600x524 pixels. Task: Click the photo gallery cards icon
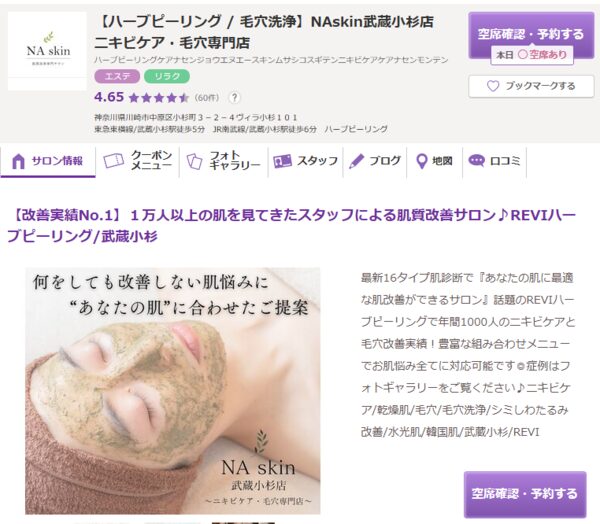[x=194, y=161]
